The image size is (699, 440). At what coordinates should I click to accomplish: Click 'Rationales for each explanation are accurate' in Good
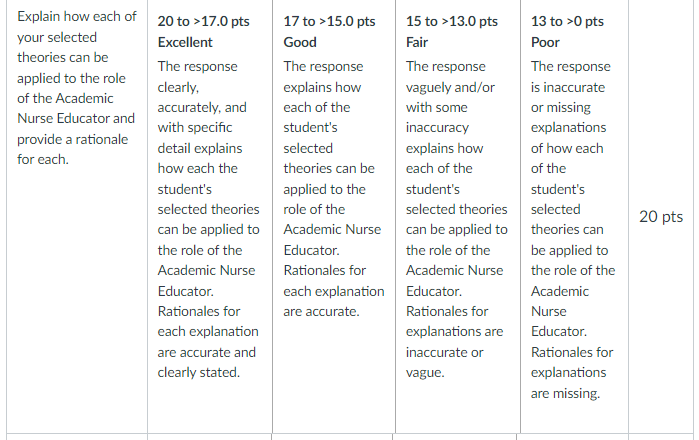coord(333,291)
